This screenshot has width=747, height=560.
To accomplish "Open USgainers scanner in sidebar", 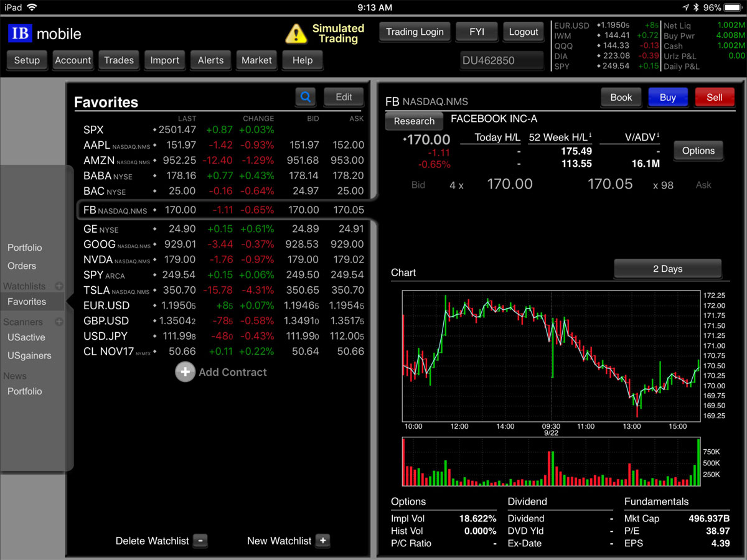I will pos(29,355).
